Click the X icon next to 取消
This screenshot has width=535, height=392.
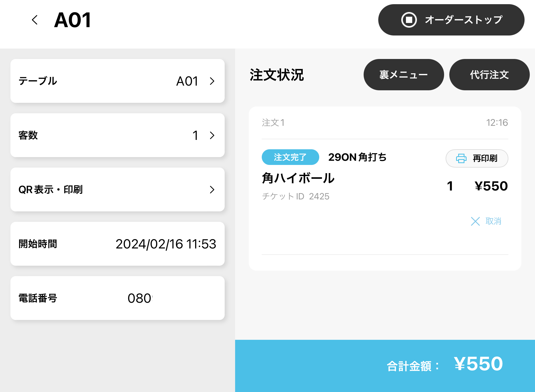tap(475, 221)
